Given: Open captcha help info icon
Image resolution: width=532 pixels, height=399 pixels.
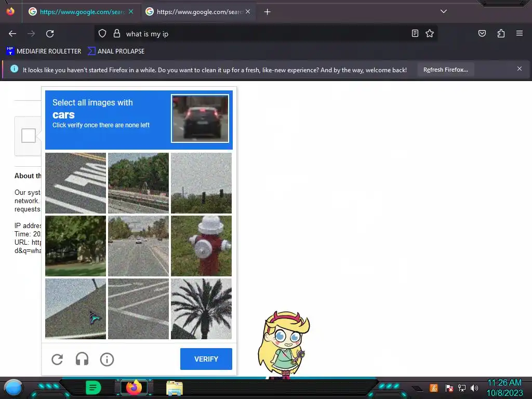Looking at the screenshot, I should pyautogui.click(x=107, y=360).
